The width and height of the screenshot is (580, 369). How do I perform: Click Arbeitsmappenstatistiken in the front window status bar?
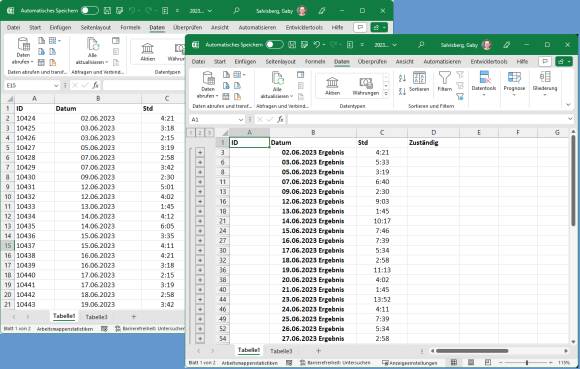(249, 363)
